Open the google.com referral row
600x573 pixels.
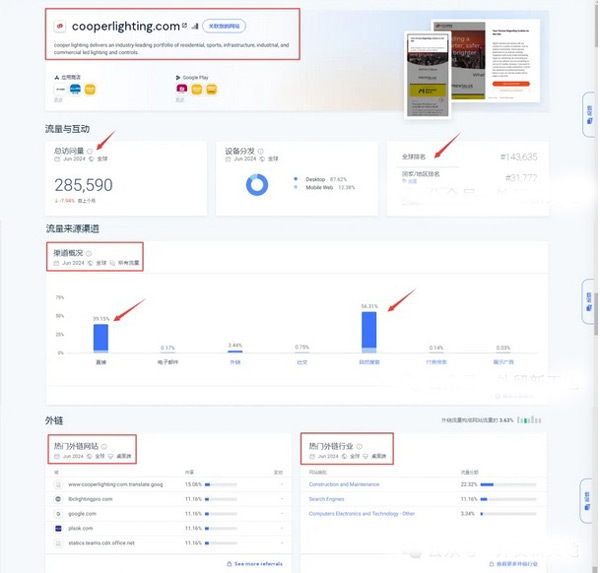click(x=83, y=513)
